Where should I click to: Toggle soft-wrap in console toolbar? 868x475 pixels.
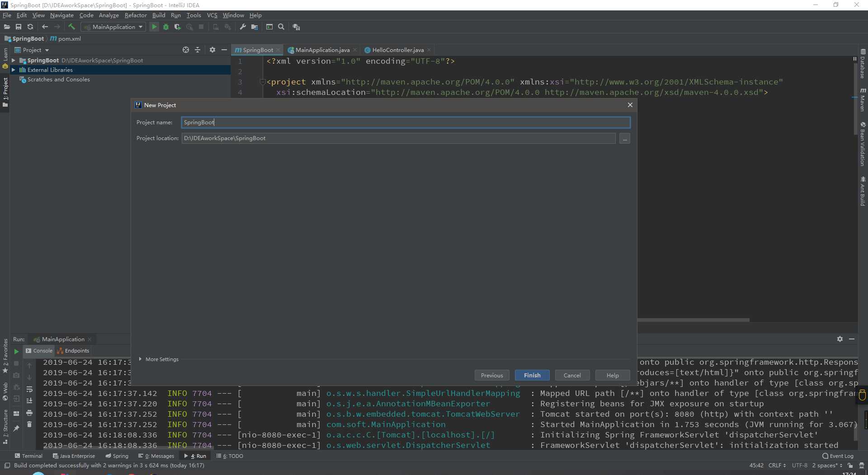click(29, 389)
